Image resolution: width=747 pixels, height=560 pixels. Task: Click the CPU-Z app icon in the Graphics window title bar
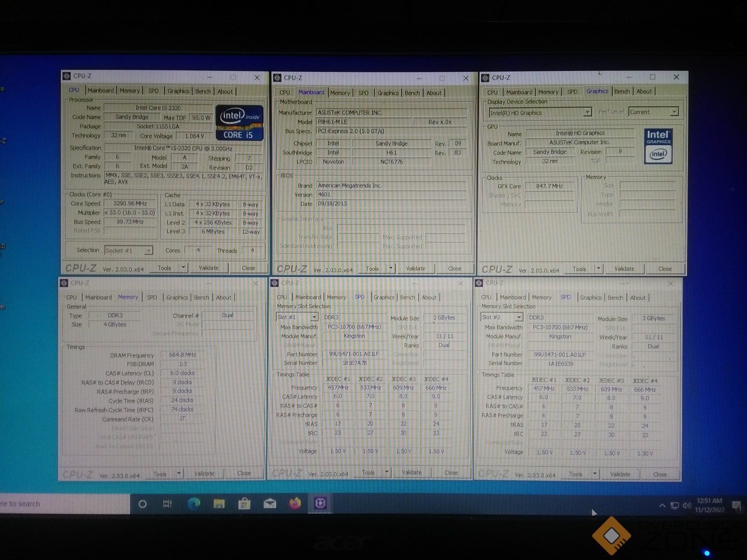coord(485,78)
